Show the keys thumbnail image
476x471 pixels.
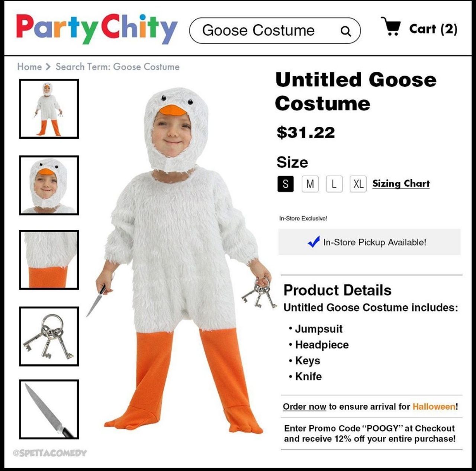coord(49,336)
